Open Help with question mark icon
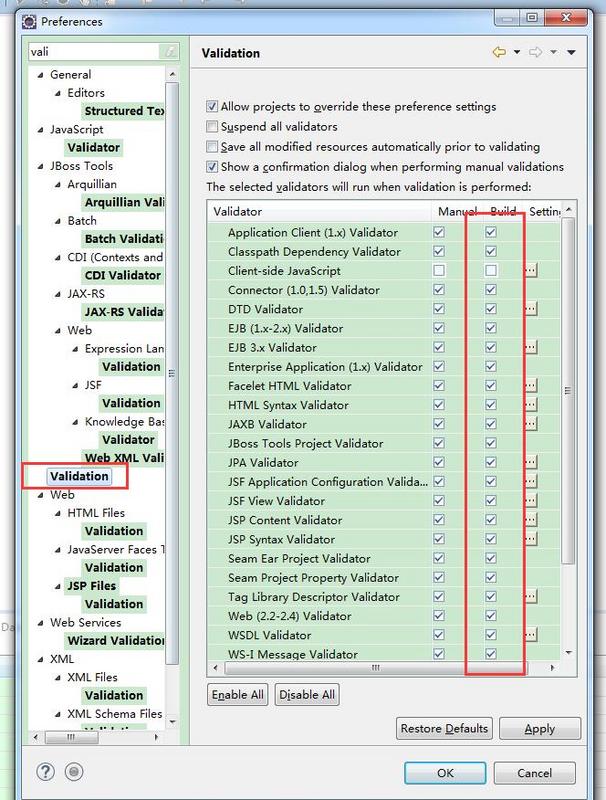This screenshot has width=606, height=800. (45, 771)
